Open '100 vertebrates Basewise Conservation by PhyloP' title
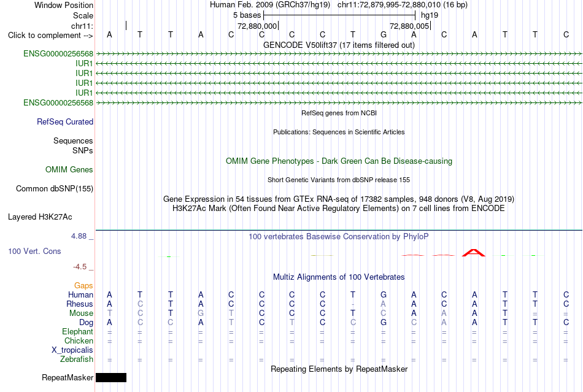Viewport: 583px width, 392px height. pos(339,236)
